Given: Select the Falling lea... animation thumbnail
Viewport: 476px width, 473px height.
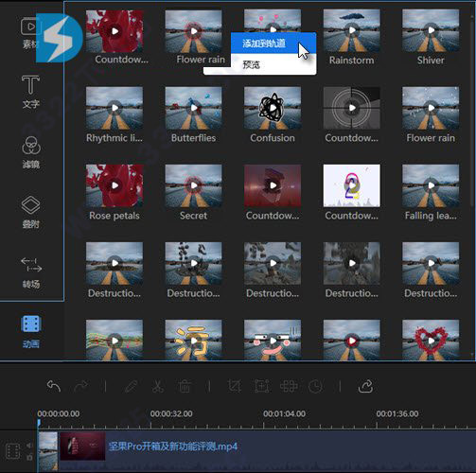Looking at the screenshot, I should tap(431, 185).
